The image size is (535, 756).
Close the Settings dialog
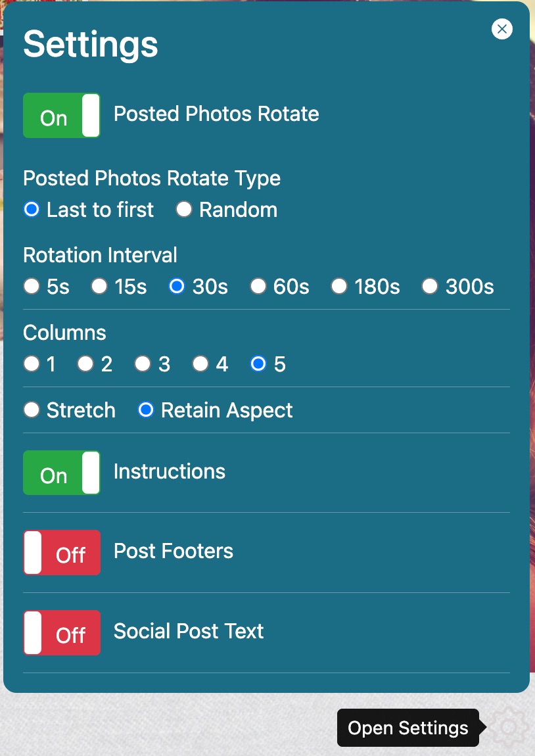coord(501,29)
